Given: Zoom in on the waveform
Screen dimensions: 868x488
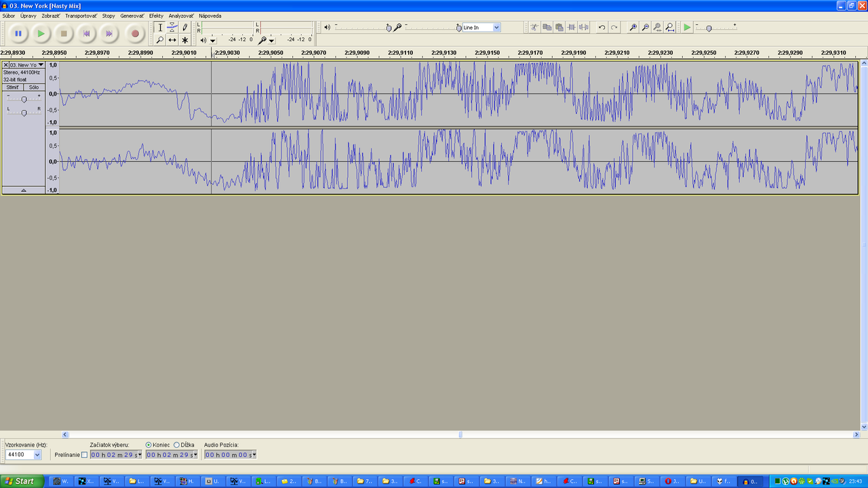Looking at the screenshot, I should 633,27.
